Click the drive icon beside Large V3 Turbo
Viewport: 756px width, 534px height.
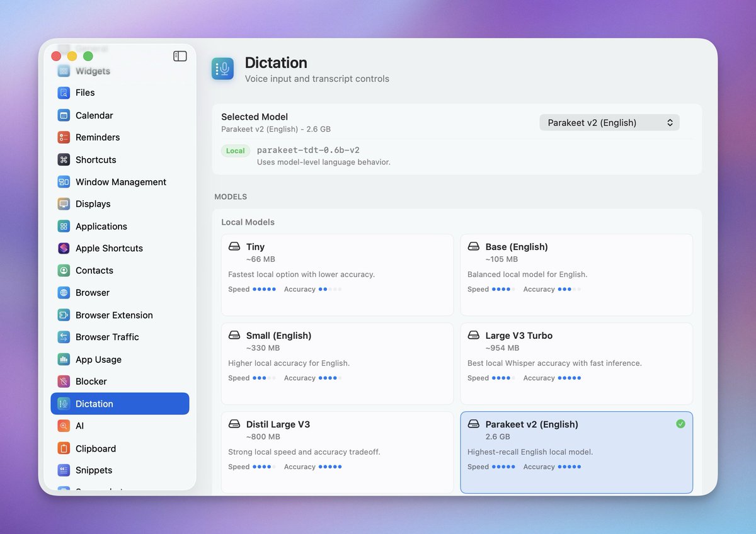[x=474, y=336]
